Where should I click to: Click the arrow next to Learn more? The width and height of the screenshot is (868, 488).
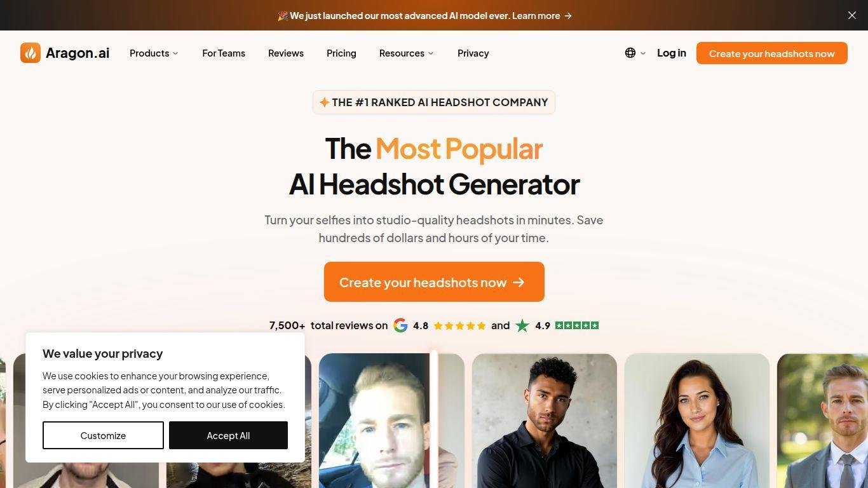click(568, 16)
